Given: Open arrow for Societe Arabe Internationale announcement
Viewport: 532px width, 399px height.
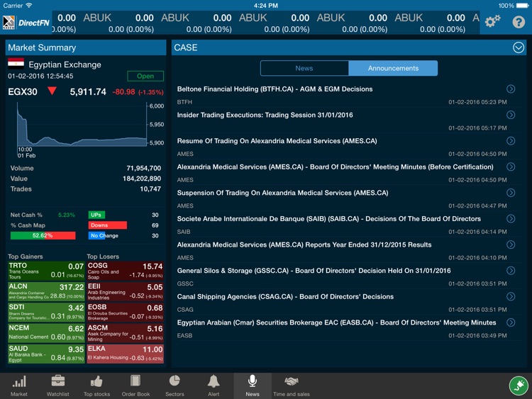Looking at the screenshot, I should (x=511, y=219).
